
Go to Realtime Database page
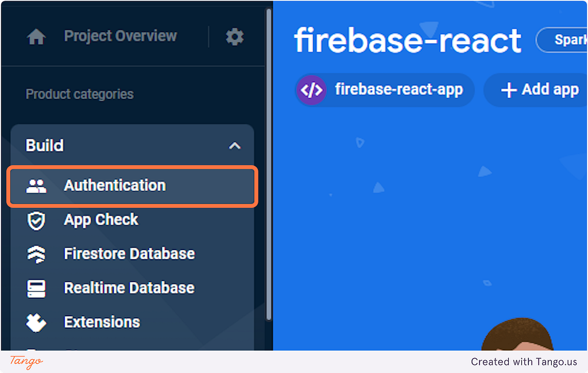coord(133,288)
